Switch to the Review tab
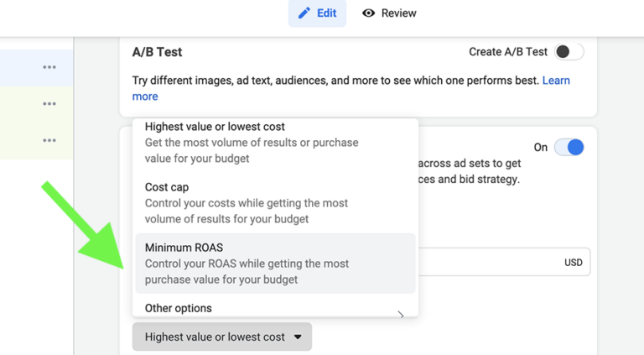This screenshot has height=355, width=644. pos(389,13)
